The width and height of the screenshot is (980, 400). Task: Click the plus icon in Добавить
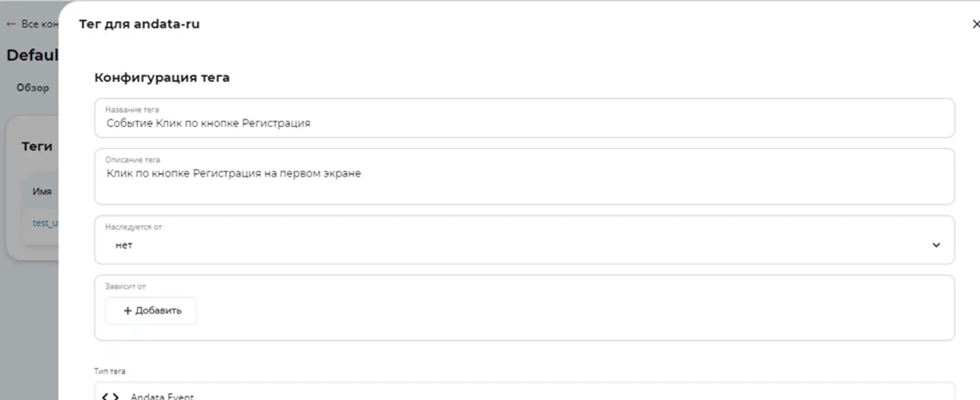(x=128, y=311)
